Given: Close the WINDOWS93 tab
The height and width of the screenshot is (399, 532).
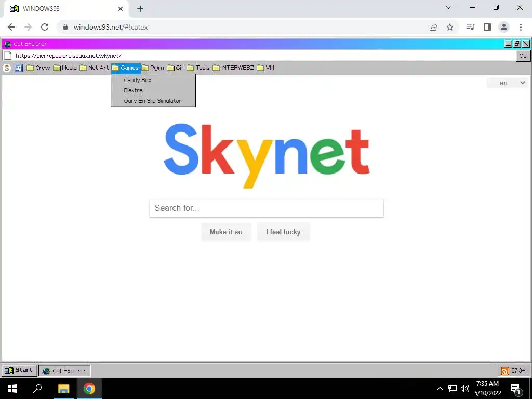Looking at the screenshot, I should pyautogui.click(x=121, y=9).
